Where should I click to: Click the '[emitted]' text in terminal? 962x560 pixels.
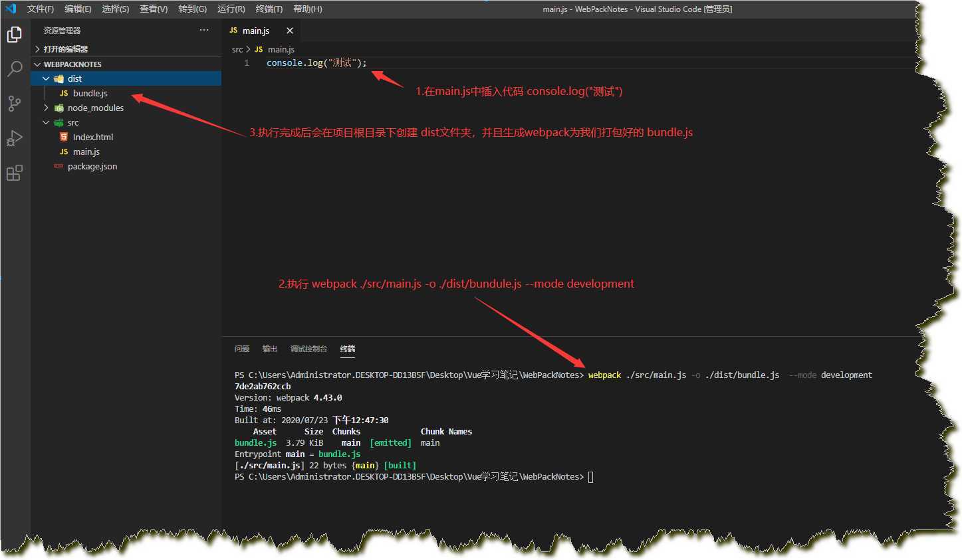coord(391,443)
